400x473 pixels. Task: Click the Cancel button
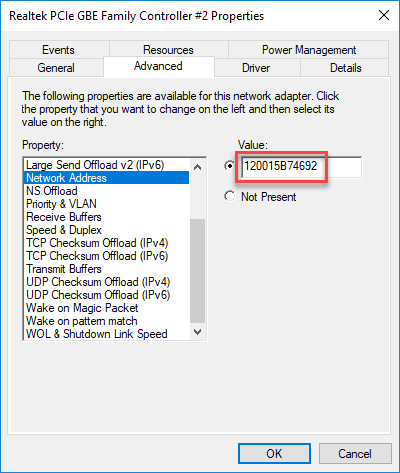(355, 453)
